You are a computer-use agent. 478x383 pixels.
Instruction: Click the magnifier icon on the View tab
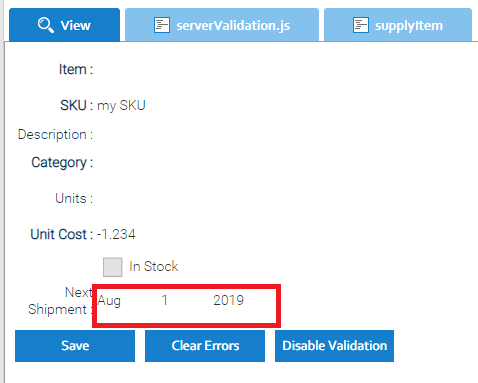(x=46, y=25)
